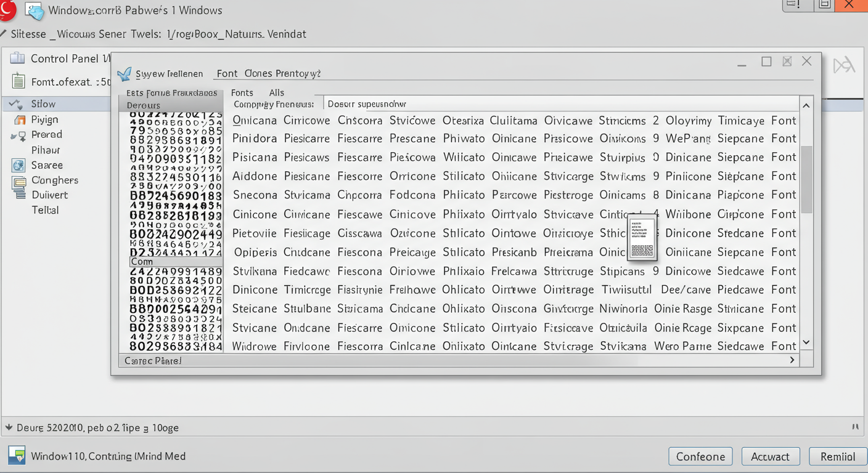Click the Confeone button
868x473 pixels.
[700, 456]
